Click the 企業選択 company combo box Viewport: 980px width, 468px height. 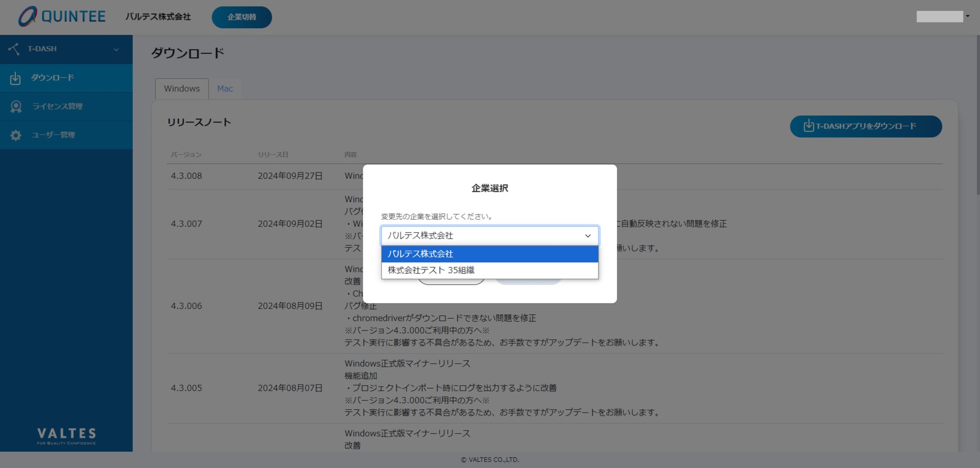pos(489,236)
